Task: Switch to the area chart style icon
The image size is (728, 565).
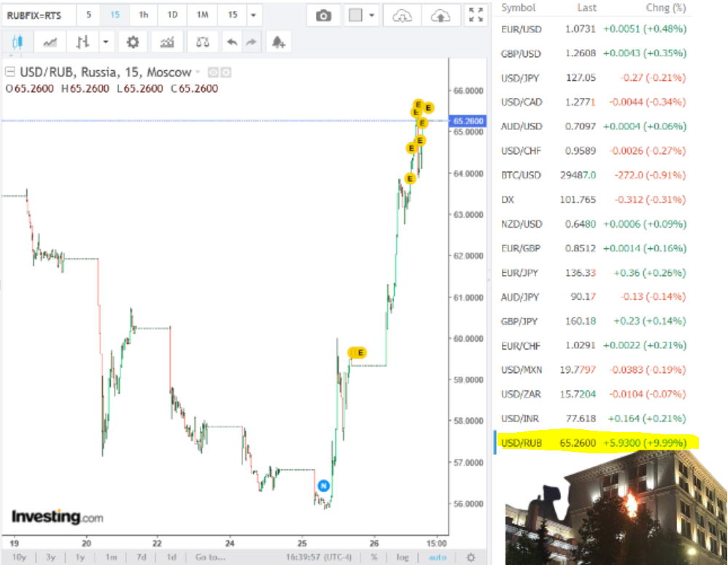Action: pos(50,42)
